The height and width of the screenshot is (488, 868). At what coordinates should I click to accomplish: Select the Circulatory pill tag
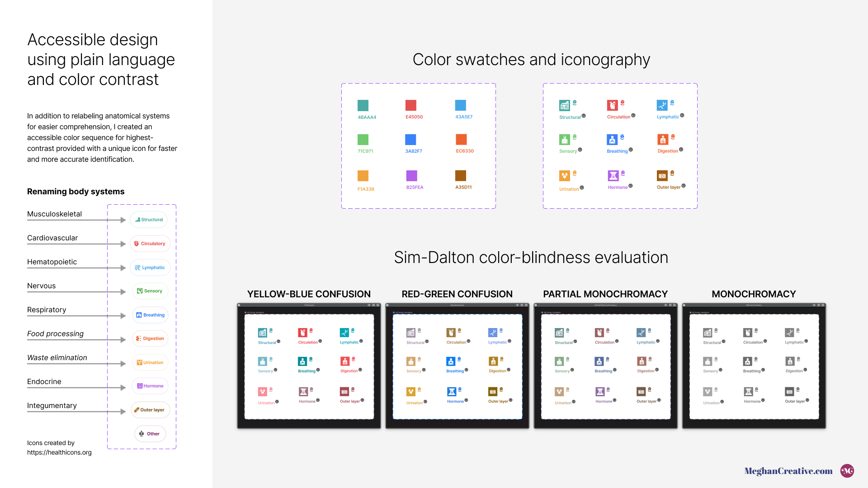(150, 244)
